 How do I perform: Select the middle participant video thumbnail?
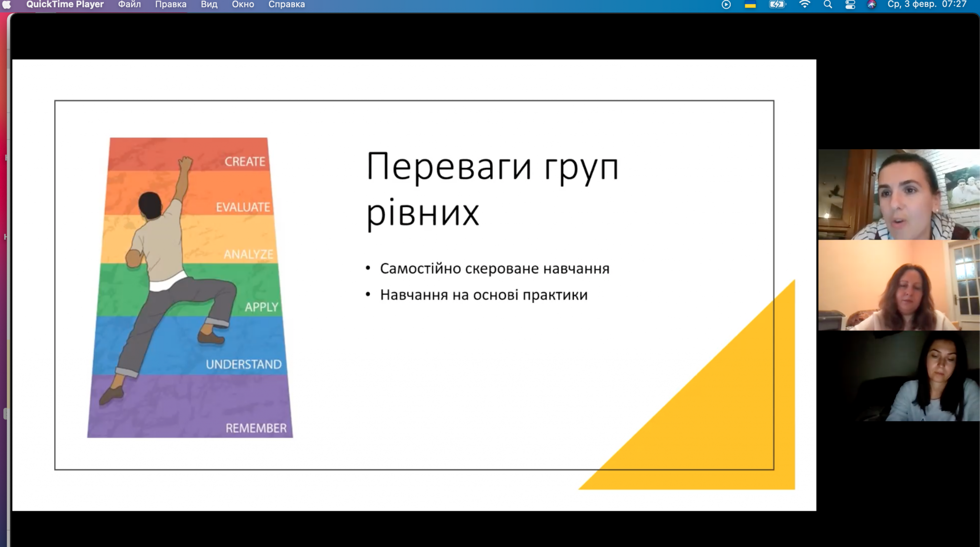point(899,285)
